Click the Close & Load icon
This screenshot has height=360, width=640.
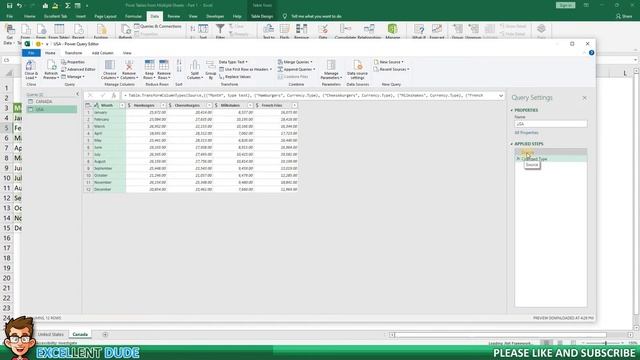click(31, 66)
